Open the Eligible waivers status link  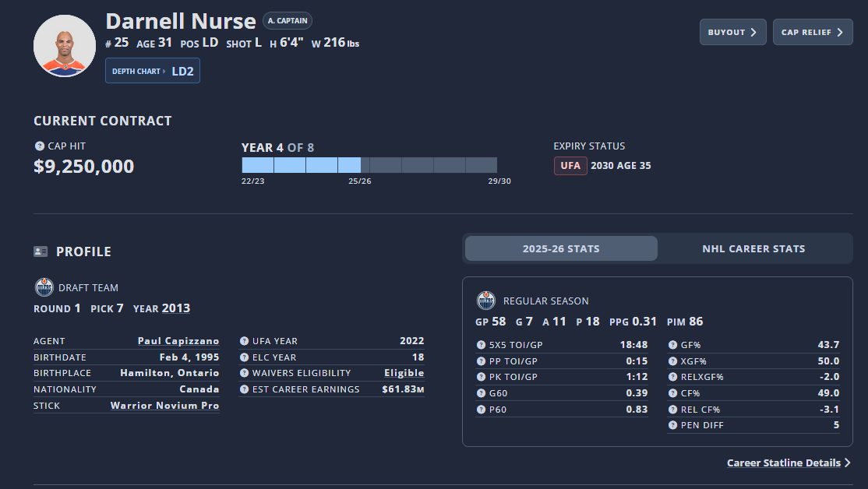click(404, 373)
